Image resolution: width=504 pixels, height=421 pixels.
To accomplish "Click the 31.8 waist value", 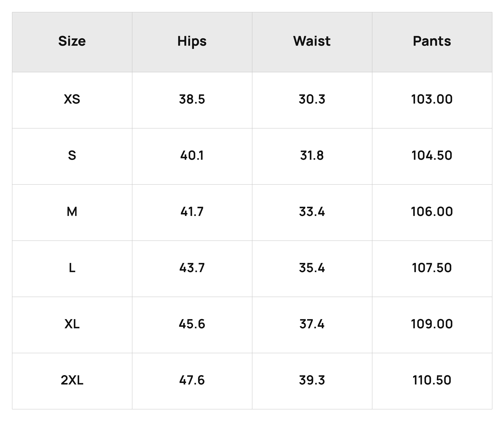I will (x=312, y=156).
